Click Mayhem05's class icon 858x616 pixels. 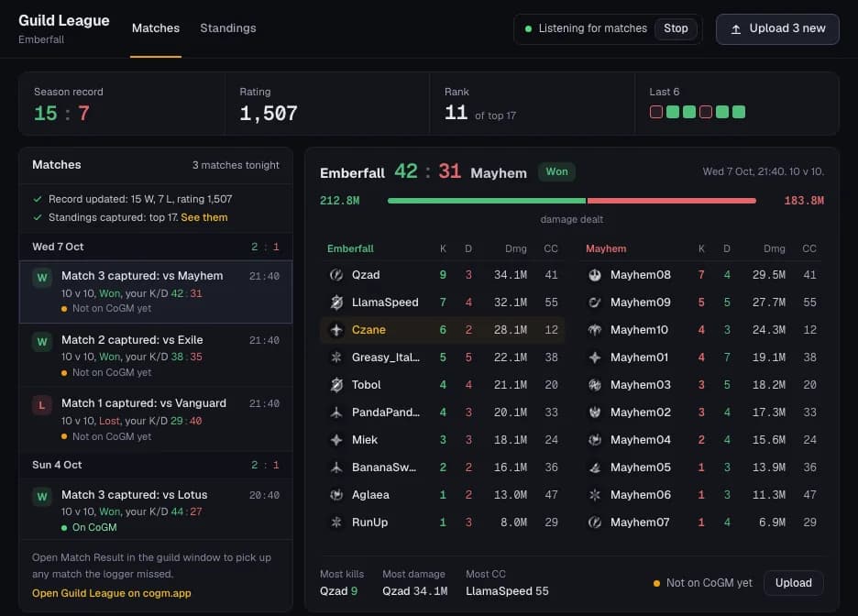[x=594, y=467]
